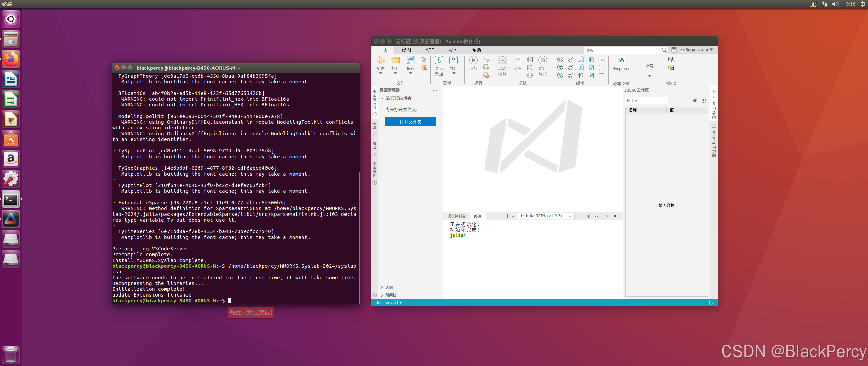Open the 新建 dropdown arrow

(x=381, y=74)
